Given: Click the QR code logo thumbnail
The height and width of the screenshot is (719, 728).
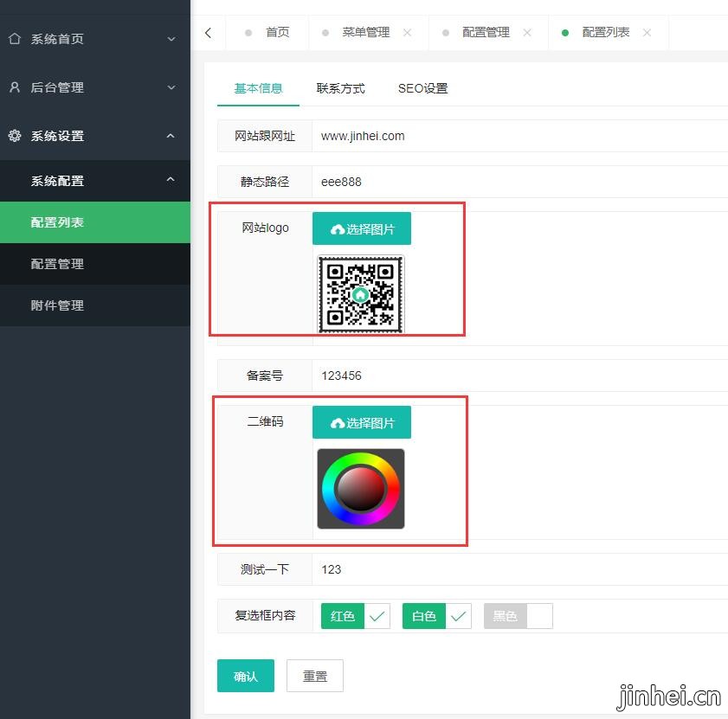Looking at the screenshot, I should [361, 294].
